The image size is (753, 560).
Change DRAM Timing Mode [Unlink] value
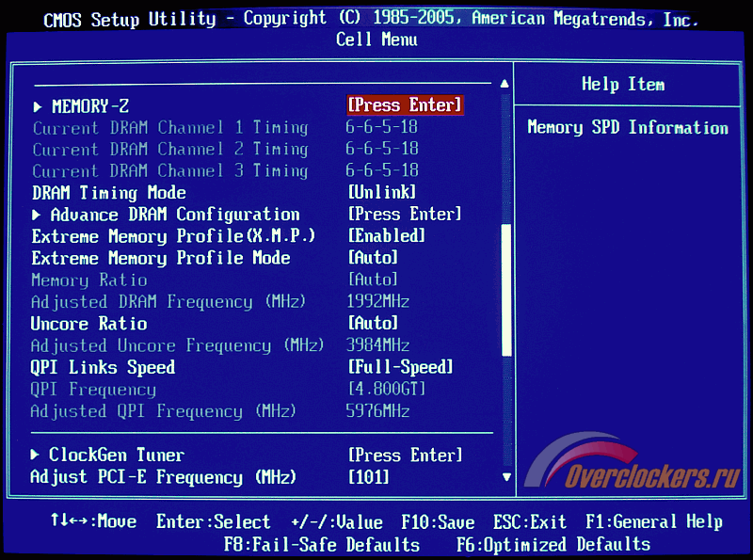tap(382, 192)
